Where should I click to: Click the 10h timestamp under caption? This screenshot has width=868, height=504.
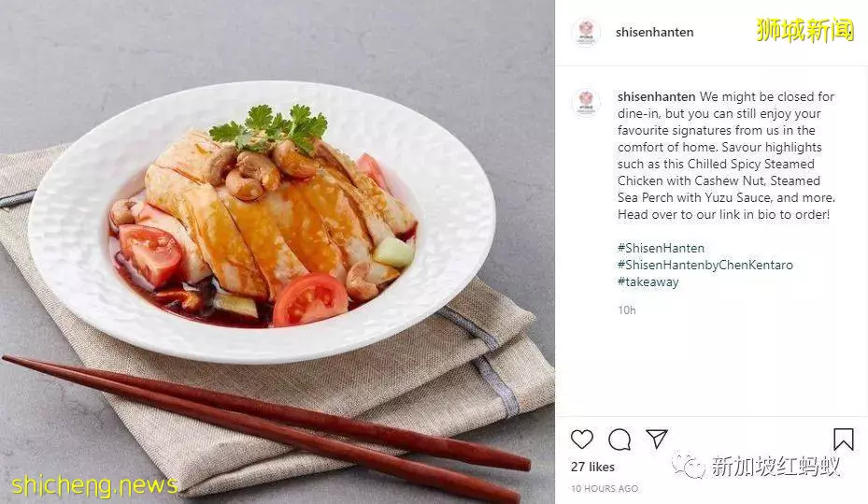(627, 310)
